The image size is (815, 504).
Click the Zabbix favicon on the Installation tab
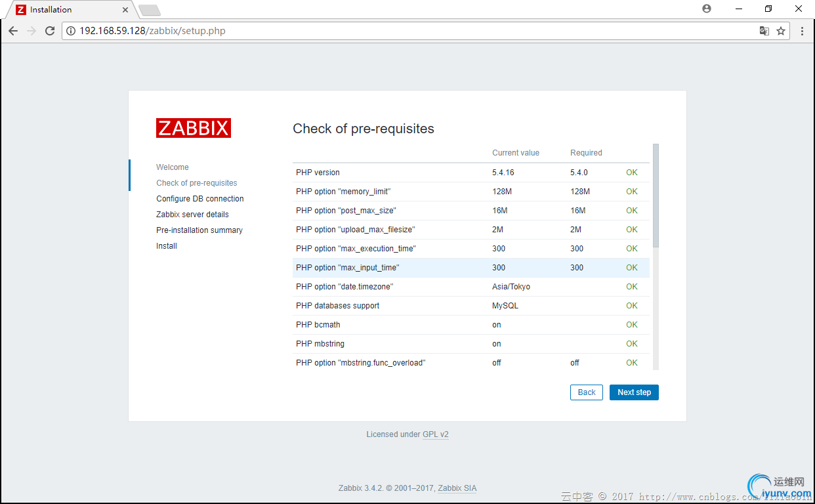tap(21, 10)
